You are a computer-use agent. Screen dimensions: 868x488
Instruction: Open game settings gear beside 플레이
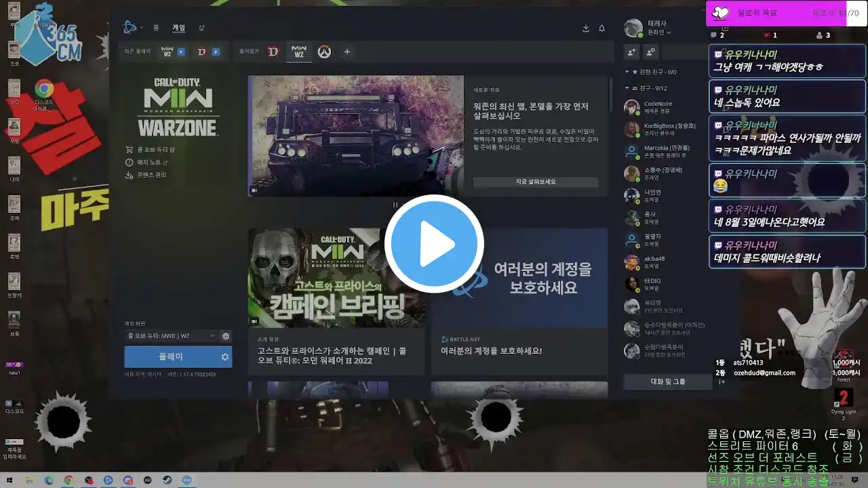(225, 357)
